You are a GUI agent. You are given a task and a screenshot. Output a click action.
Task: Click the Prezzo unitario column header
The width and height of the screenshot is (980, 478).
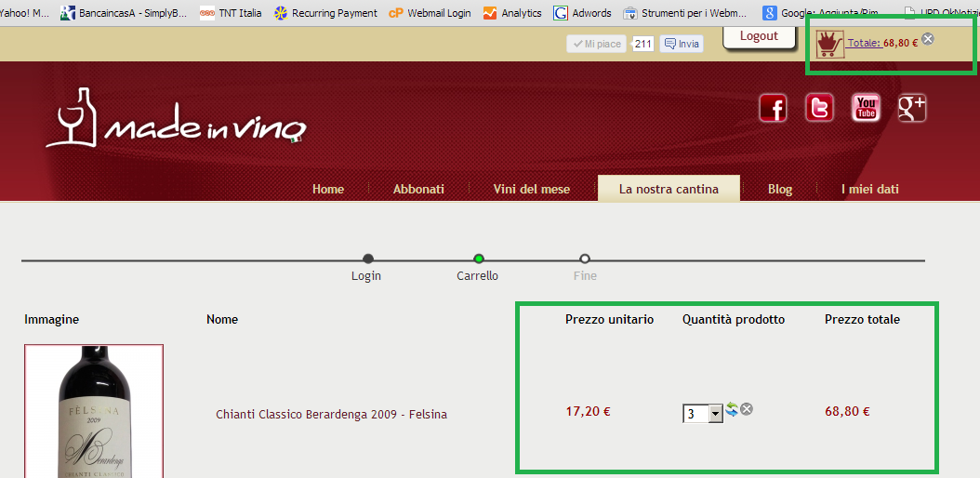coord(609,319)
